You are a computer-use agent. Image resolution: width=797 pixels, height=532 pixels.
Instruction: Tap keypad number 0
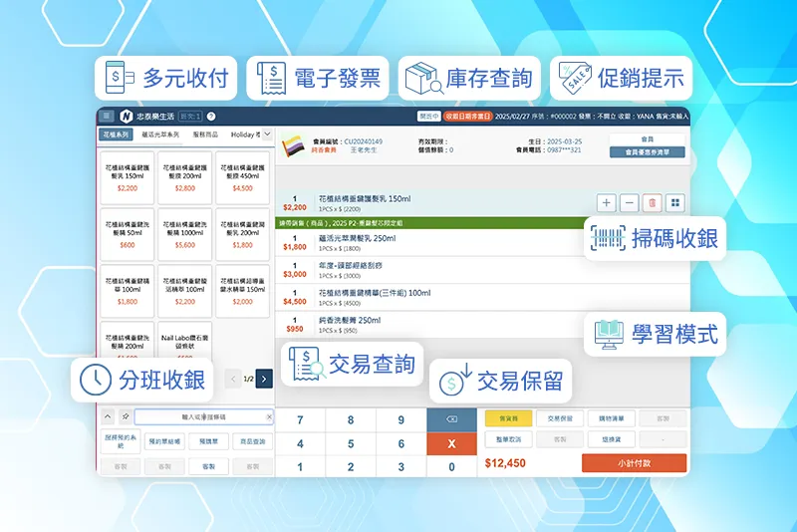(451, 466)
